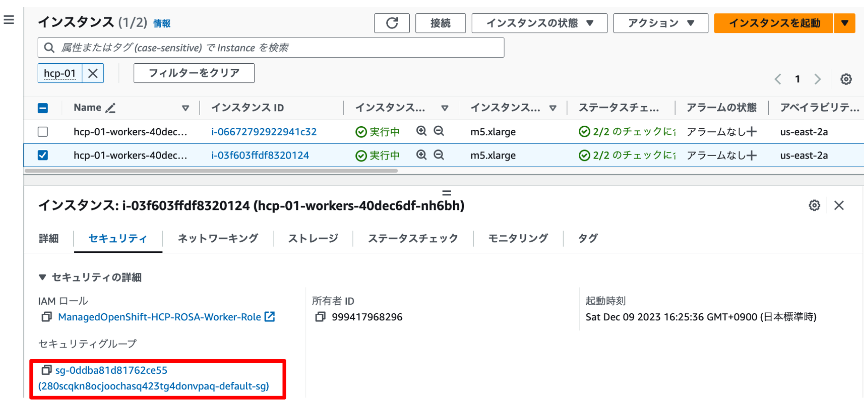Collapse セキュリティの詳細 section
Screen dimensions: 868x408
[x=42, y=277]
